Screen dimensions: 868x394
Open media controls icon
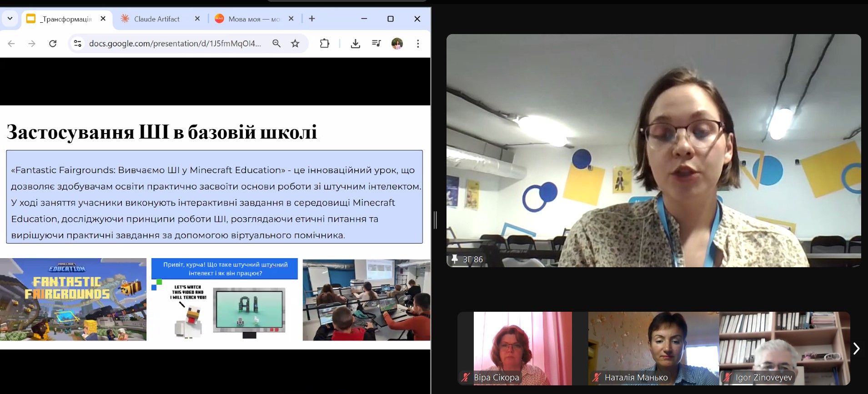(x=376, y=44)
